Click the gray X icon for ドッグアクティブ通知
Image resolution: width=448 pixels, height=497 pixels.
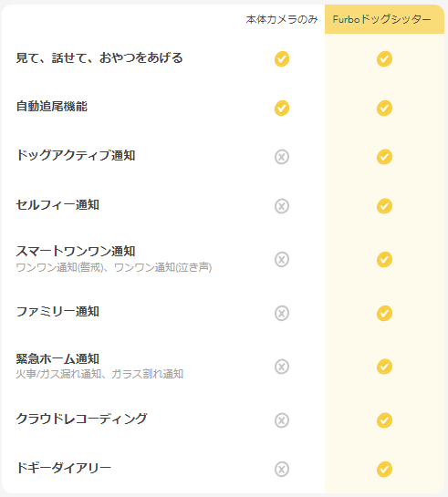coord(282,157)
